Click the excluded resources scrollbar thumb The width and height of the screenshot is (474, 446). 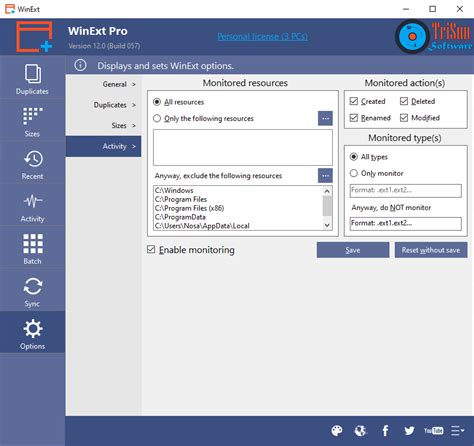click(327, 206)
